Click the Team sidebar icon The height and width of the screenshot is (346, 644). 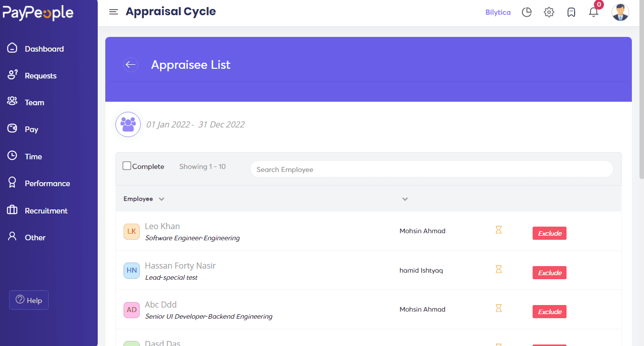click(12, 102)
